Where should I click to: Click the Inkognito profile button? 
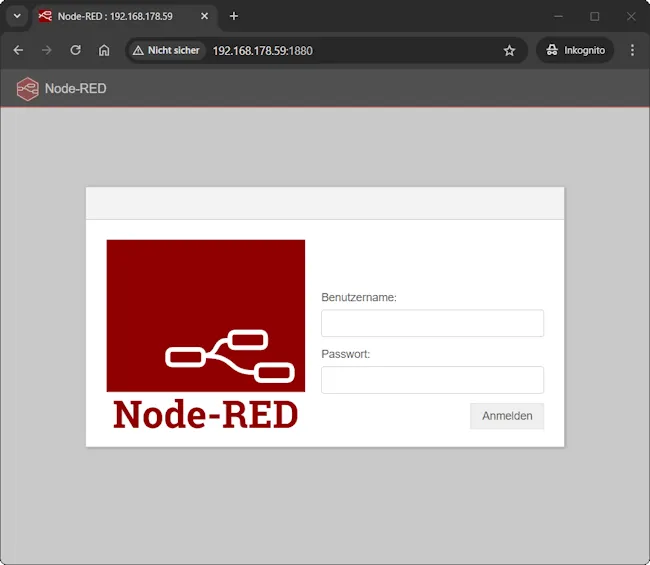tap(575, 50)
